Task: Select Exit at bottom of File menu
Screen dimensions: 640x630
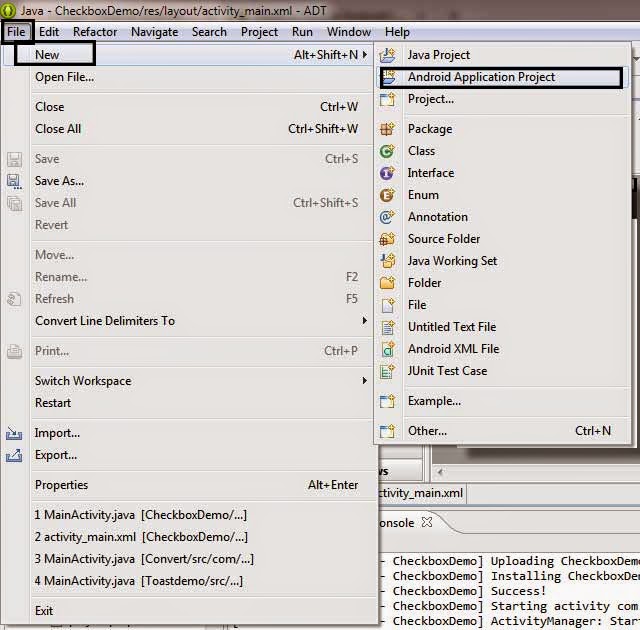Action: pos(188,611)
